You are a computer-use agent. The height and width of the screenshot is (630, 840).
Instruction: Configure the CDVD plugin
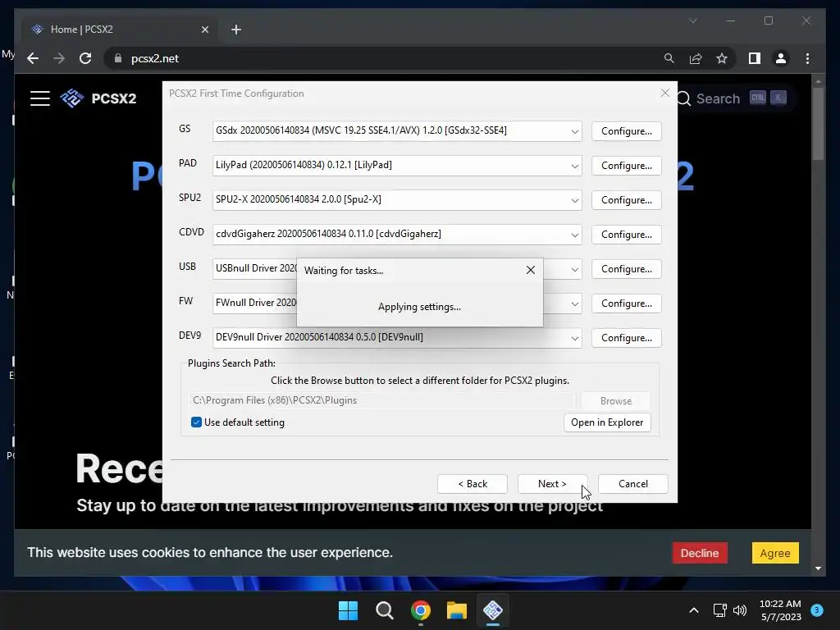(626, 235)
